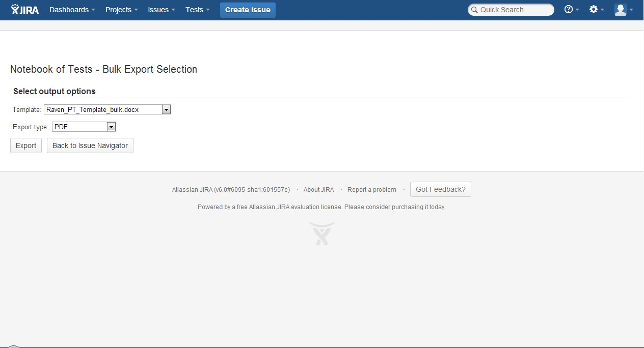644x348 pixels.
Task: Expand the Issues dropdown menu
Action: click(x=162, y=10)
